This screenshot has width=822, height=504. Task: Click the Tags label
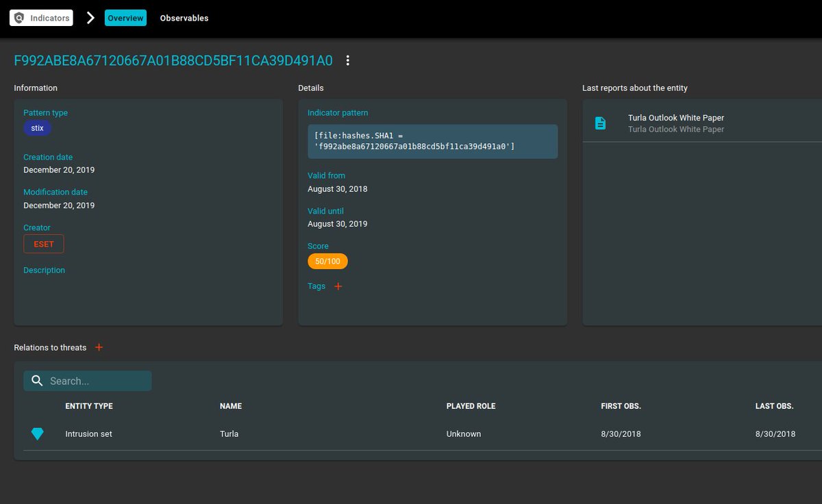[316, 286]
